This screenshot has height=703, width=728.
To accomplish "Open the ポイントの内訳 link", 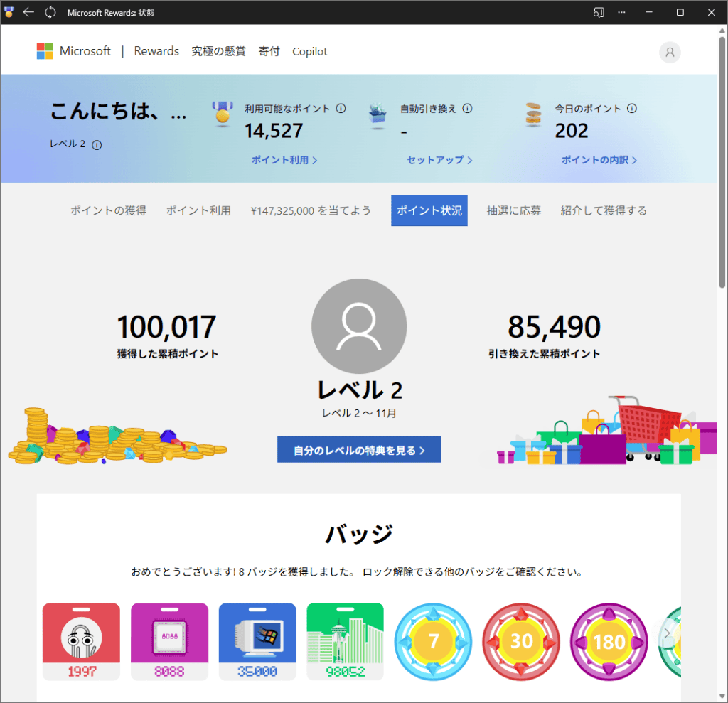I will pos(599,160).
